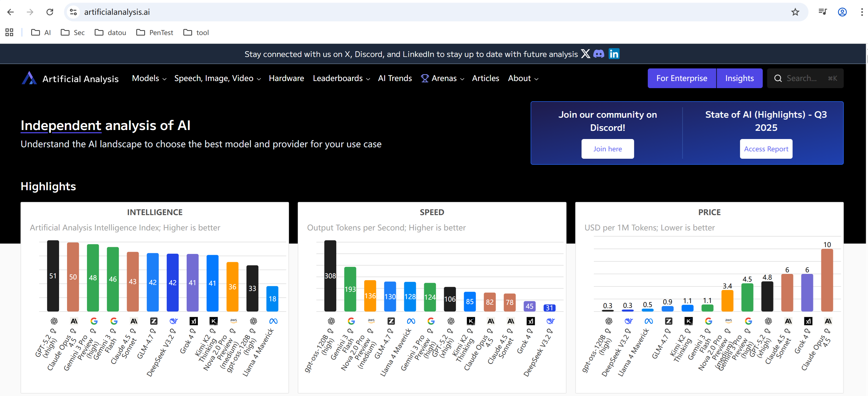
Task: Bookmark this page with star icon
Action: (795, 12)
